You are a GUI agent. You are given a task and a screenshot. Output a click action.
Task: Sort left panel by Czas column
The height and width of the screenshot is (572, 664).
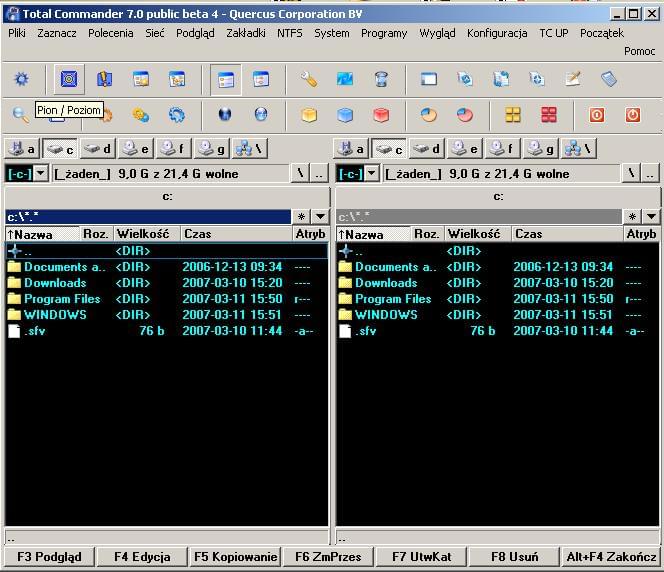pyautogui.click(x=236, y=234)
